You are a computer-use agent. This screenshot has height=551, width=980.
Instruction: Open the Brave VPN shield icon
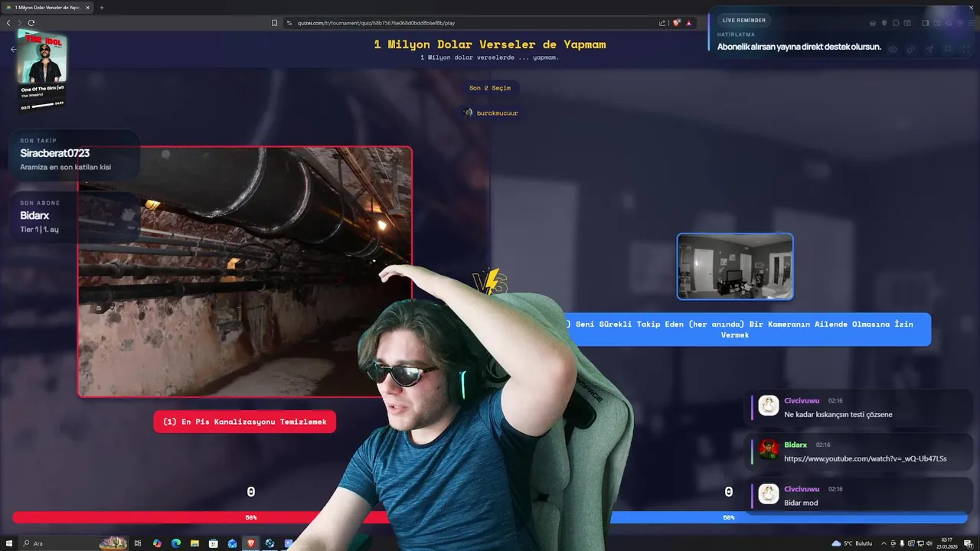click(959, 23)
